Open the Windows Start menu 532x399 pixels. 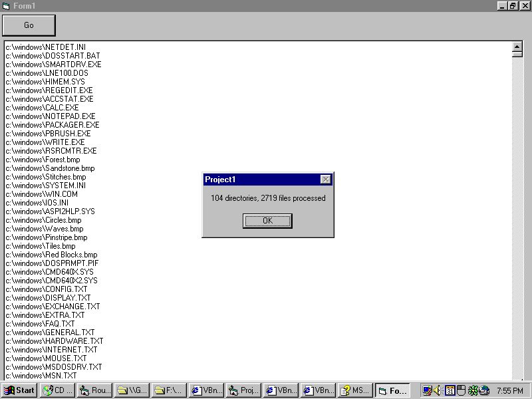click(19, 390)
